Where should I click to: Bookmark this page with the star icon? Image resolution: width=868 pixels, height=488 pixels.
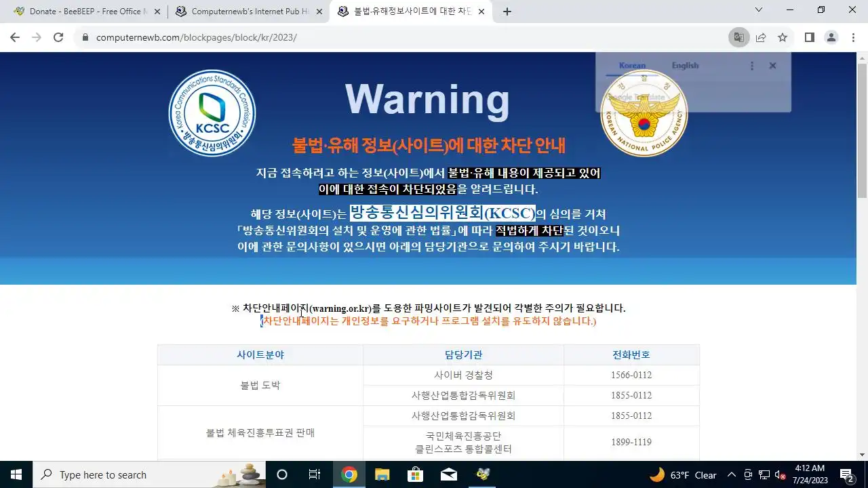tap(783, 37)
